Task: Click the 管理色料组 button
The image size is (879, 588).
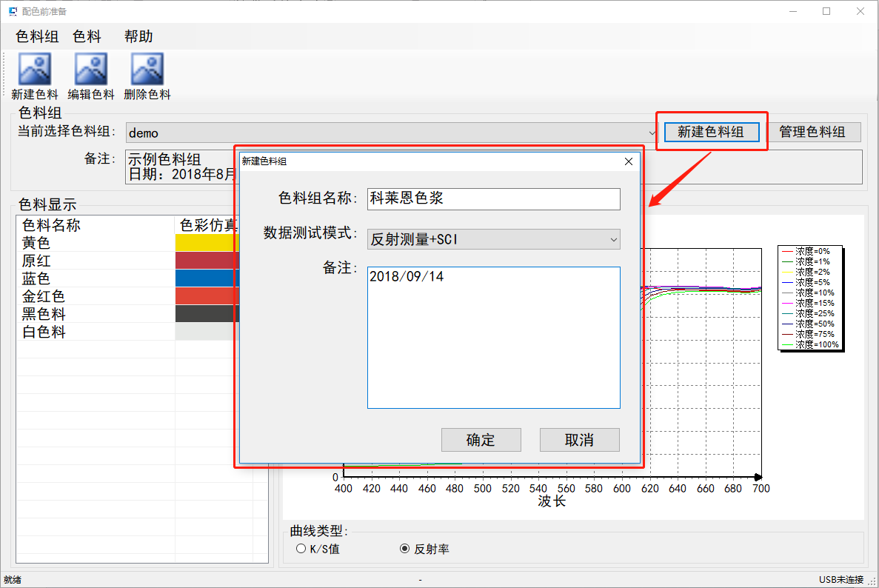Action: (x=812, y=132)
